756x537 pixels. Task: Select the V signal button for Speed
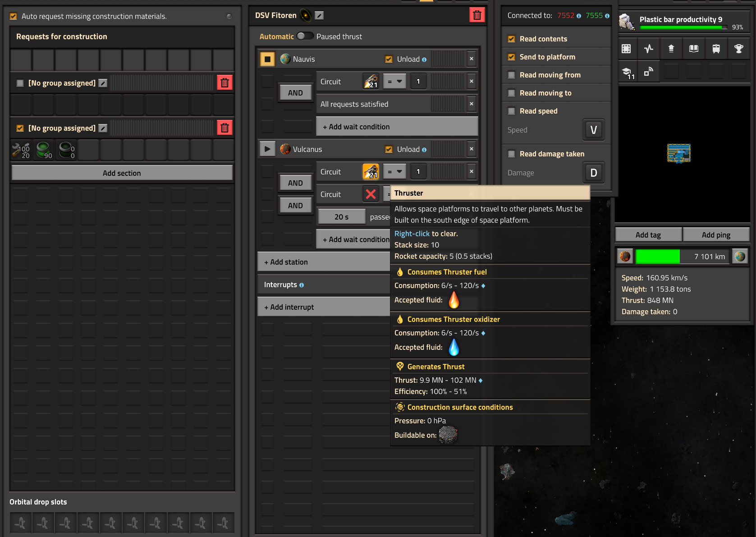coord(594,130)
